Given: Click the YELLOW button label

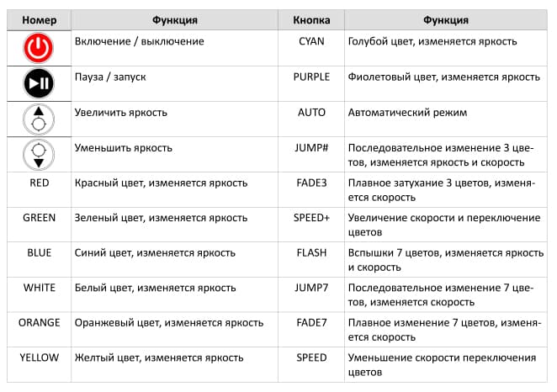Looking at the screenshot, I should click(39, 358).
